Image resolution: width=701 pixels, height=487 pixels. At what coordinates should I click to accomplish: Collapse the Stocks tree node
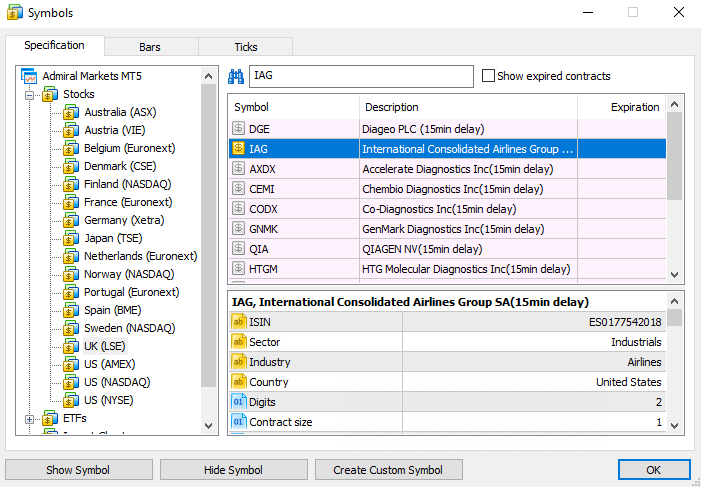point(30,95)
